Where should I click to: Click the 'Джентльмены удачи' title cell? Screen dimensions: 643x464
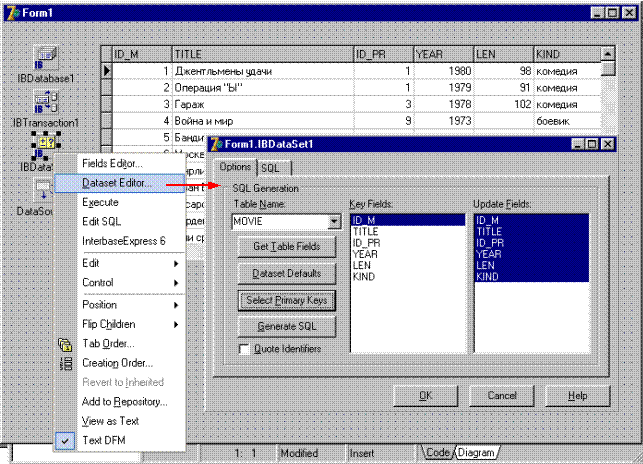tap(262, 71)
